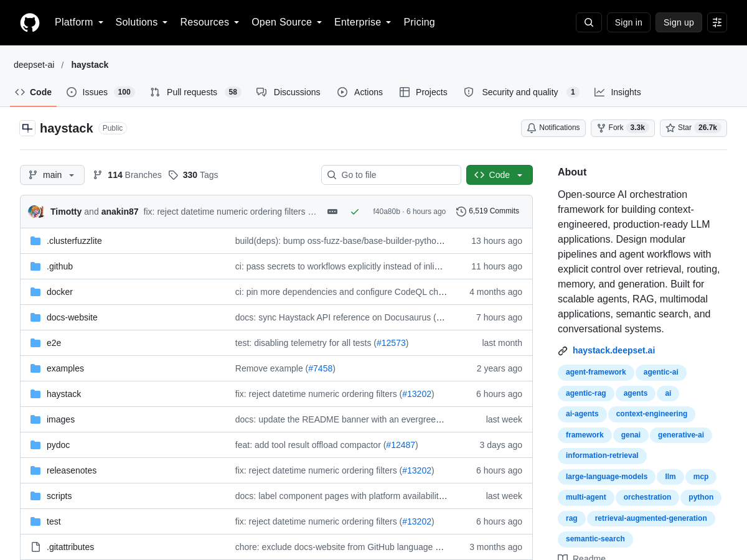Open the examples folder
747x560 pixels.
[65, 368]
